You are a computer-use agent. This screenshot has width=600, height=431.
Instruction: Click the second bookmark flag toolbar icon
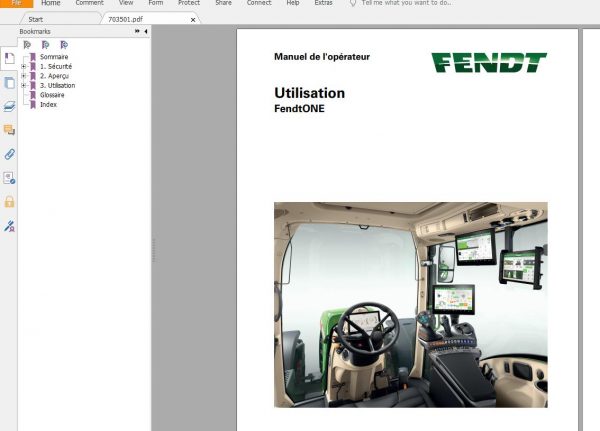45,45
